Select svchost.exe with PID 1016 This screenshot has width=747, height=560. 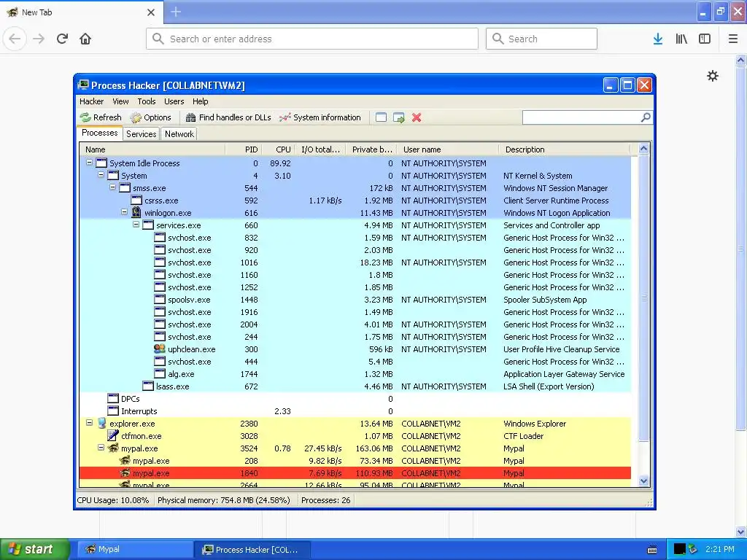(355, 262)
